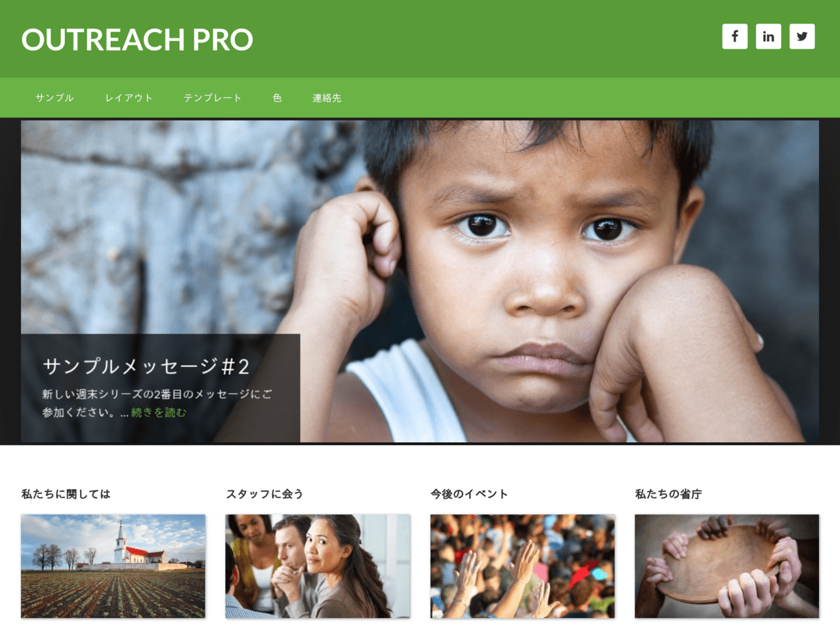Open the raised hands crowd thumbnail
The image size is (840, 630).
522,566
